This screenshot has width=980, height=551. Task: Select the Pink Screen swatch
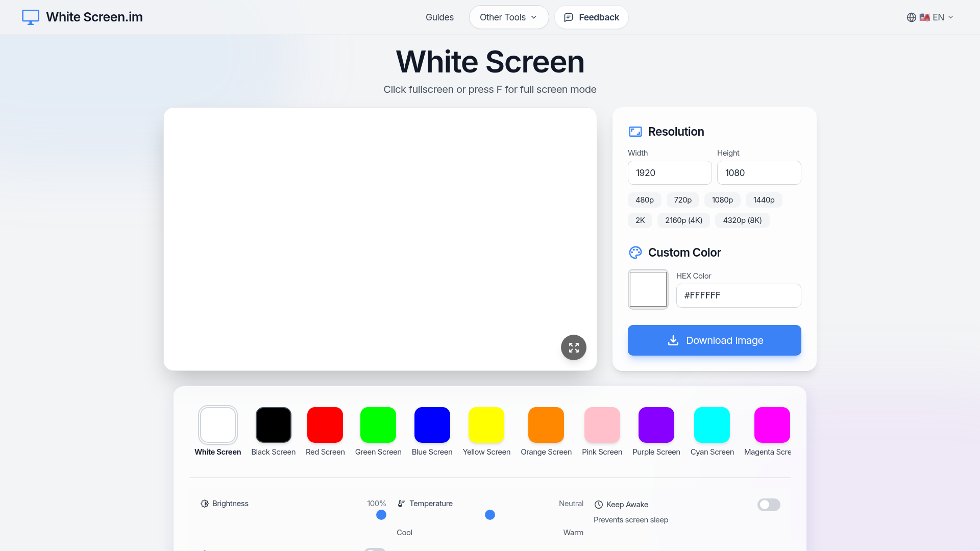pyautogui.click(x=602, y=425)
